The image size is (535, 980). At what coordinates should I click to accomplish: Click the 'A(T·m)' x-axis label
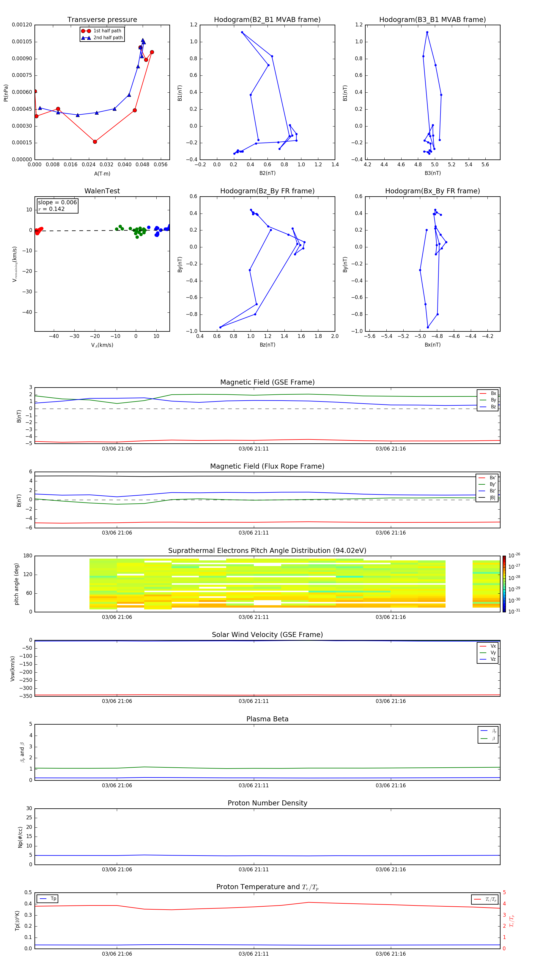click(x=102, y=174)
